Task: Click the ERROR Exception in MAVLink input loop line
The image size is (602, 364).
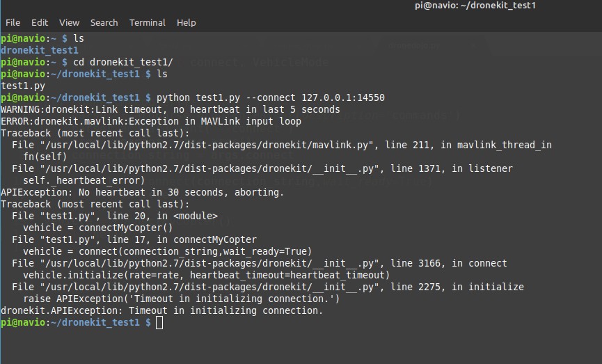Action: (151, 121)
